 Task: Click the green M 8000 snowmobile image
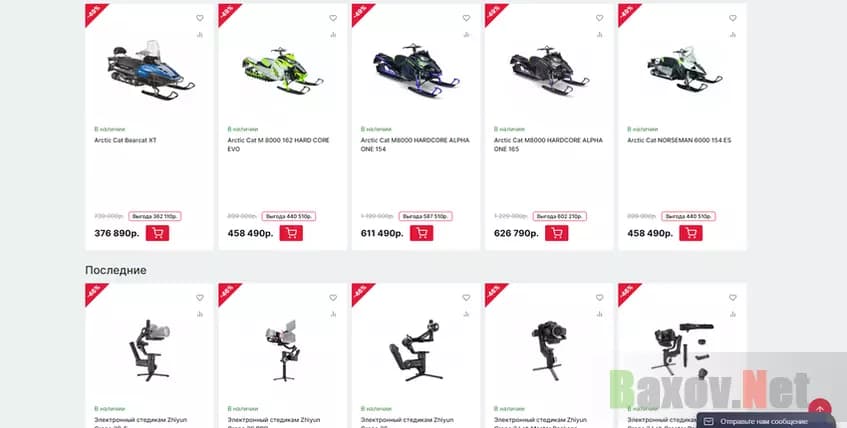point(283,70)
